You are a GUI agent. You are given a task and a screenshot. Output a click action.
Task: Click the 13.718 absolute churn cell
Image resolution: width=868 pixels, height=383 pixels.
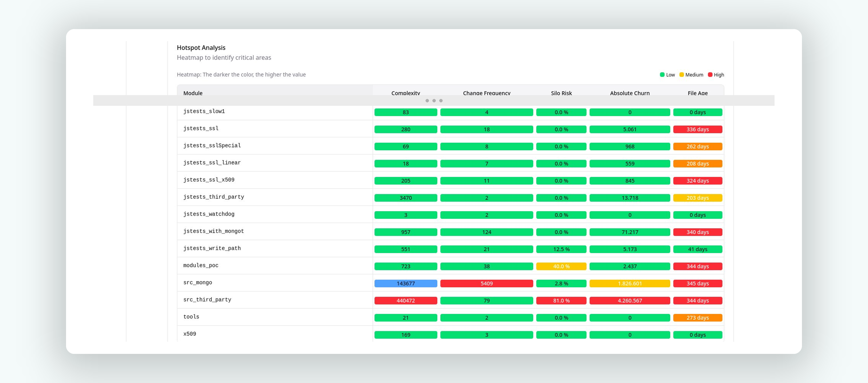tap(629, 198)
